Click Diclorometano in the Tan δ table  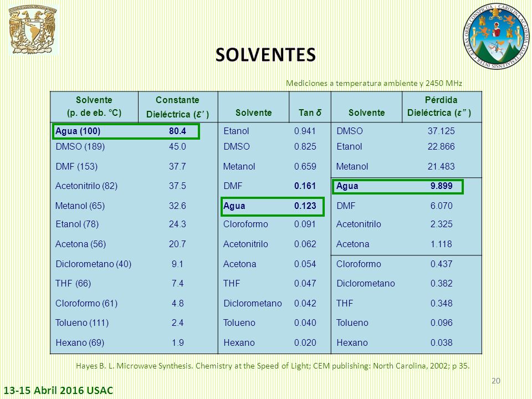253,303
